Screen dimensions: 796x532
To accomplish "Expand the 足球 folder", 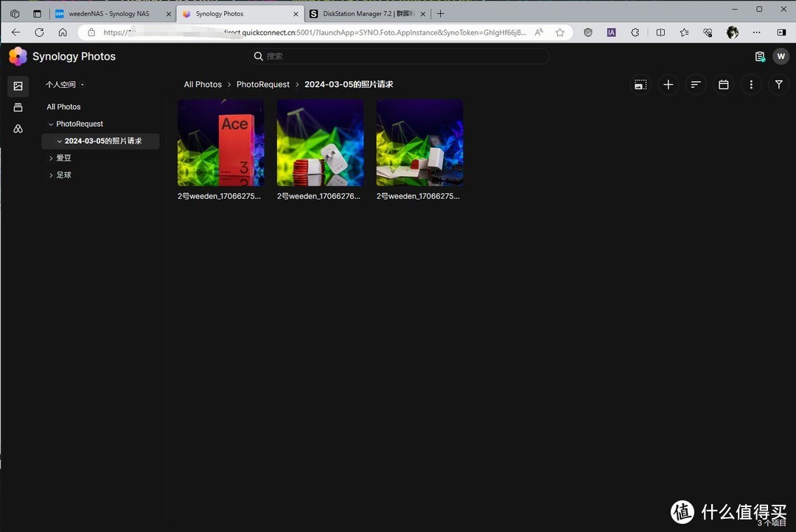I will pos(51,175).
